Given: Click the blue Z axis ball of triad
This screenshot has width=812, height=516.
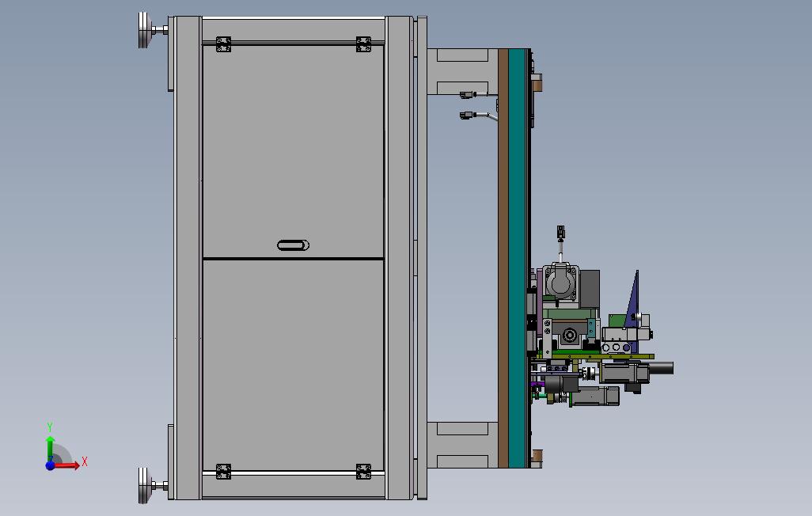Looking at the screenshot, I should tap(50, 466).
